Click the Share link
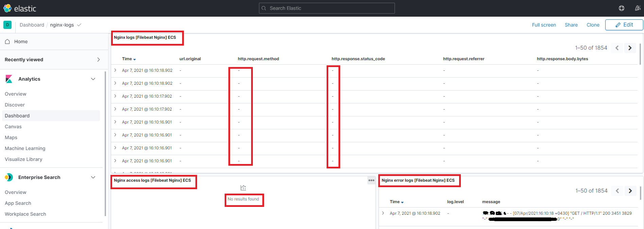644x229 pixels. click(571, 25)
